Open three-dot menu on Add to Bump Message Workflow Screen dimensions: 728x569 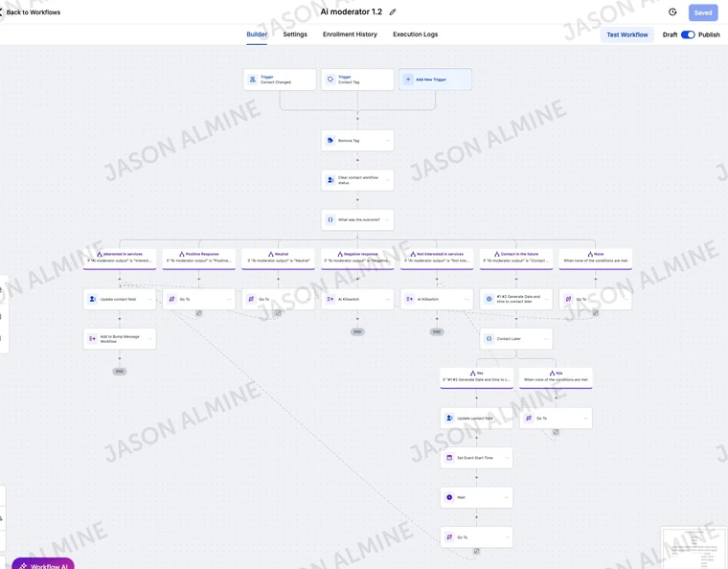[x=150, y=339]
